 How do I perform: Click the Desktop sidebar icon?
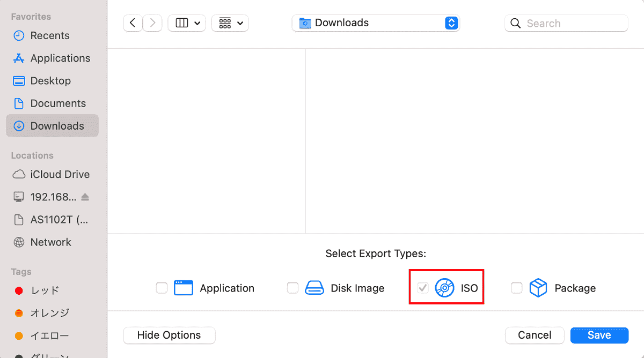click(x=19, y=81)
